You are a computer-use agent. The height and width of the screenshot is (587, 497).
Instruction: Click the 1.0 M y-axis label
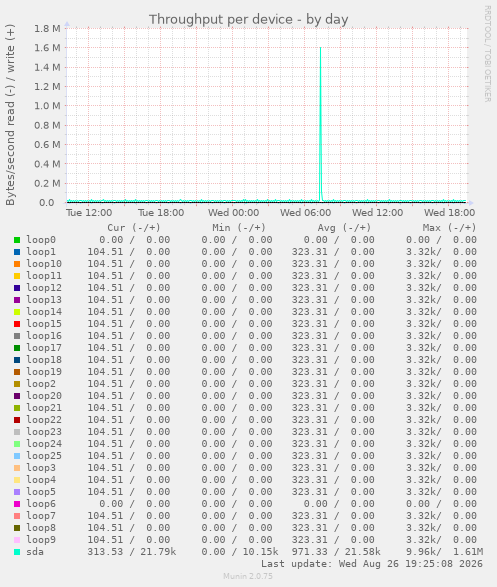[47, 106]
